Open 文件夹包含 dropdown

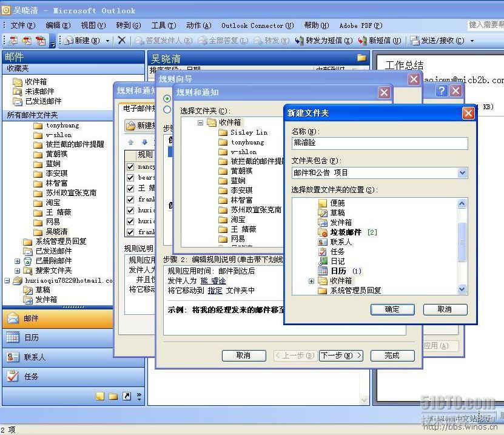click(462, 173)
